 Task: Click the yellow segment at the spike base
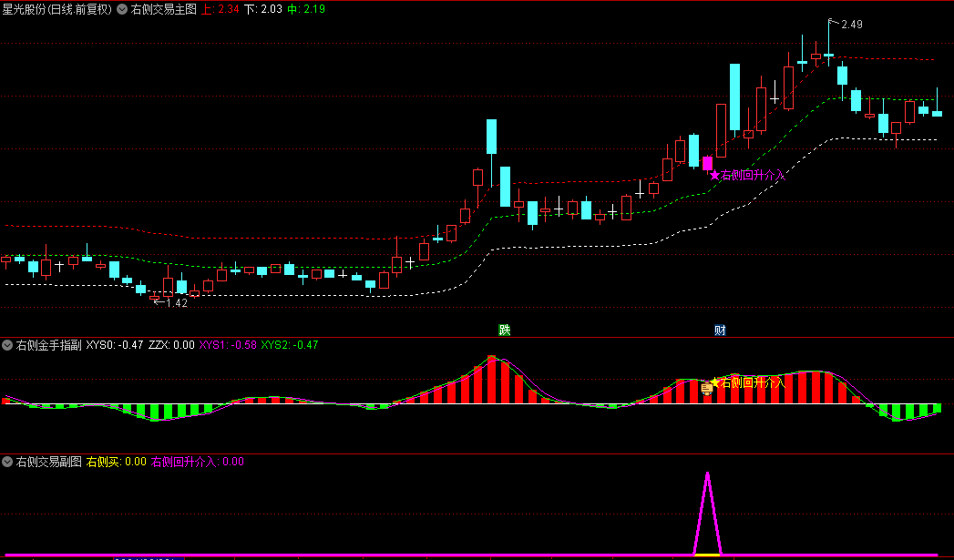click(x=707, y=555)
